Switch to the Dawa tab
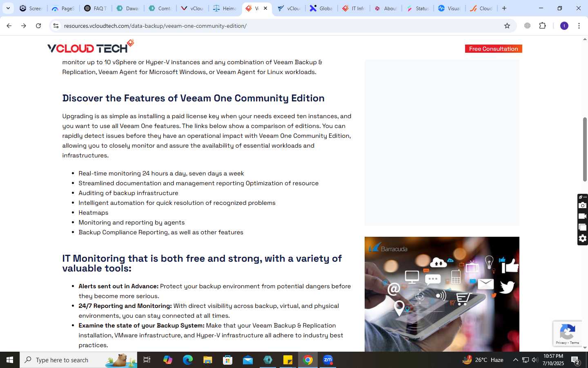588x368 pixels. (128, 8)
